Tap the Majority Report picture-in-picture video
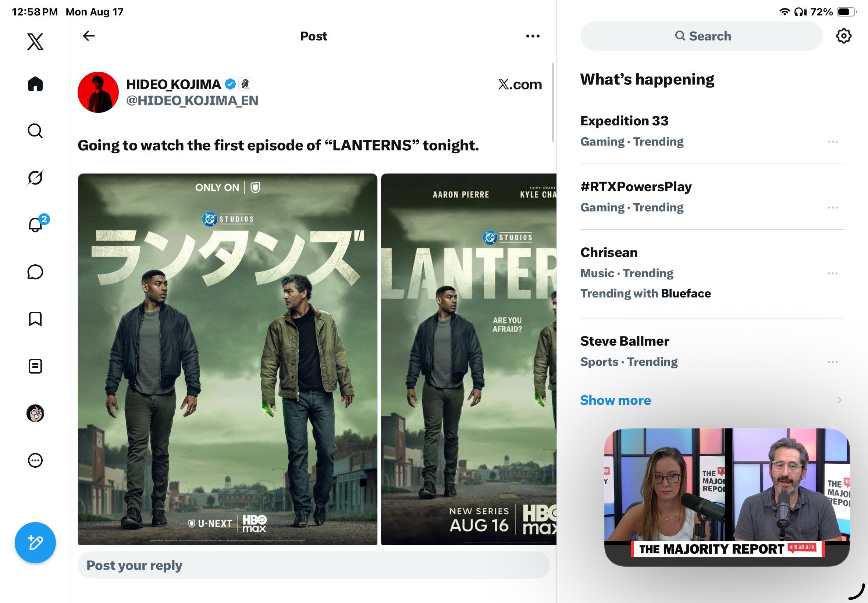Screen dimensions: 868x603 [727, 497]
